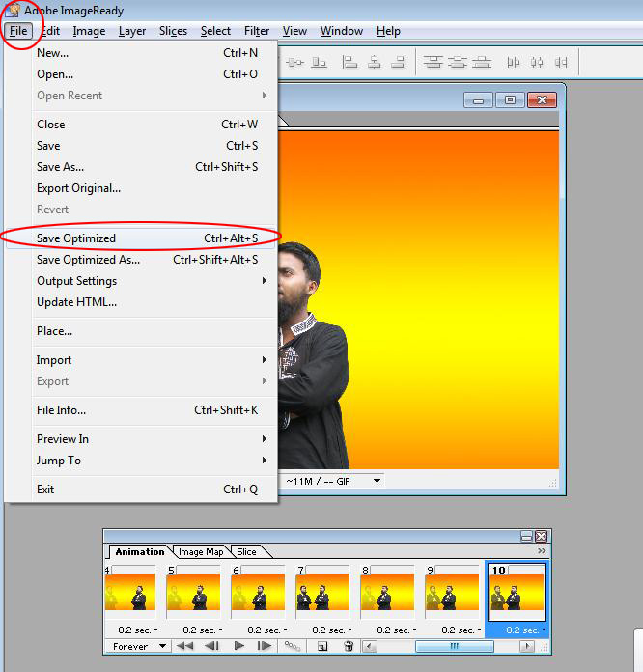Image resolution: width=643 pixels, height=672 pixels.
Task: Click the Align bottom edges toolbar icon
Action: (321, 63)
